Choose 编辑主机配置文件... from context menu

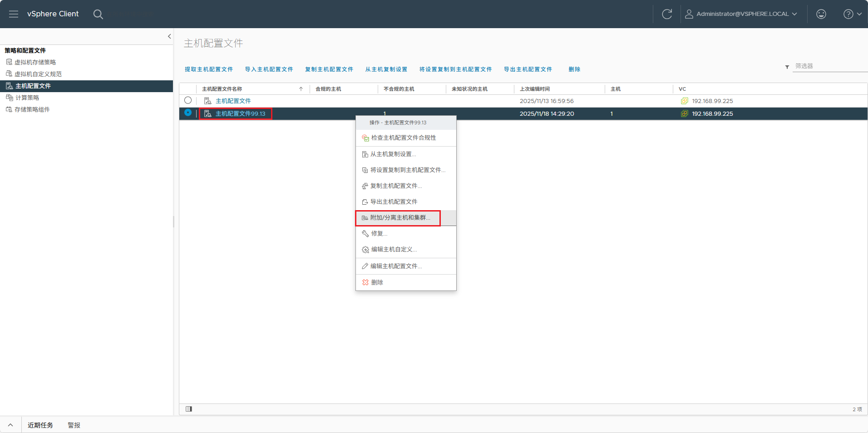pos(406,266)
